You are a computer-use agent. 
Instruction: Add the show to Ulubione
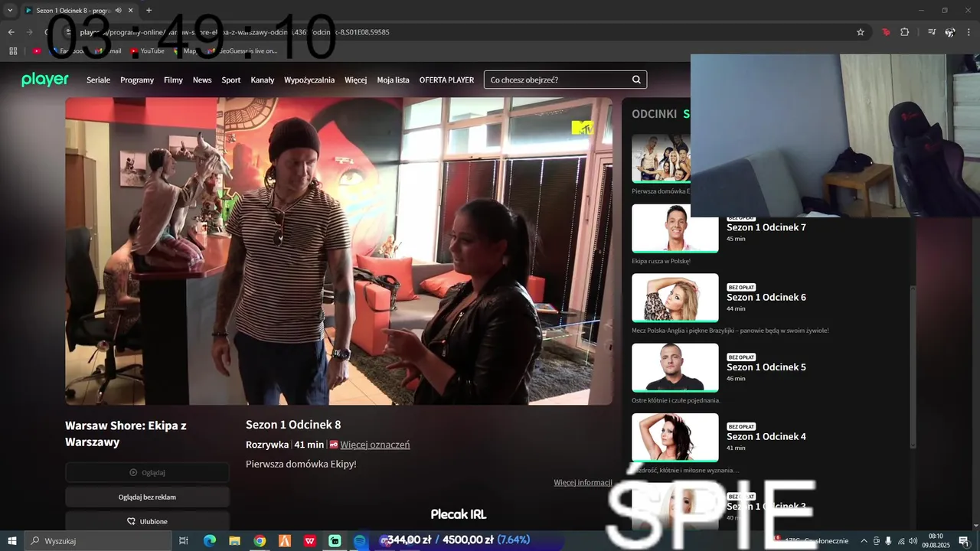click(147, 521)
